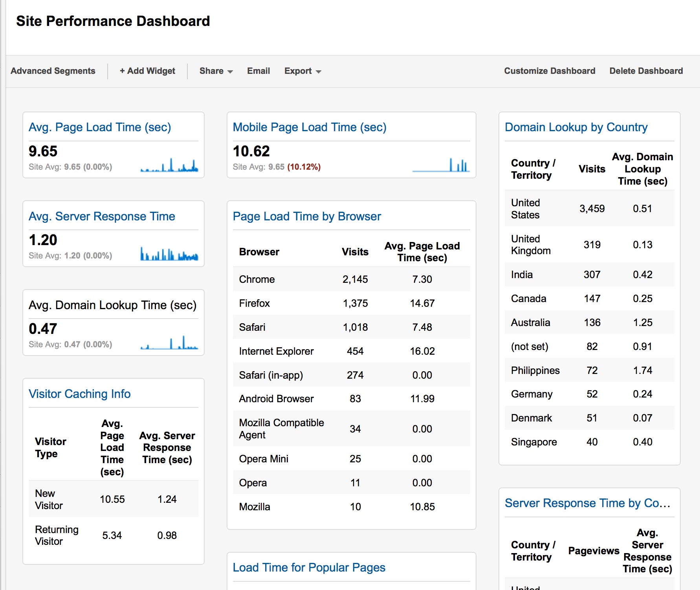Click the 0.47 domain lookup value
This screenshot has width=700, height=590.
click(x=43, y=329)
